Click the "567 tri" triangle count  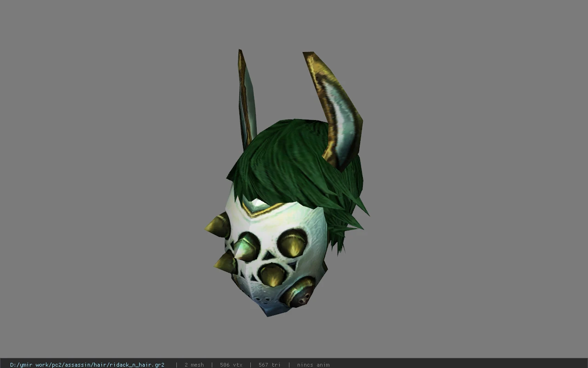coord(270,365)
